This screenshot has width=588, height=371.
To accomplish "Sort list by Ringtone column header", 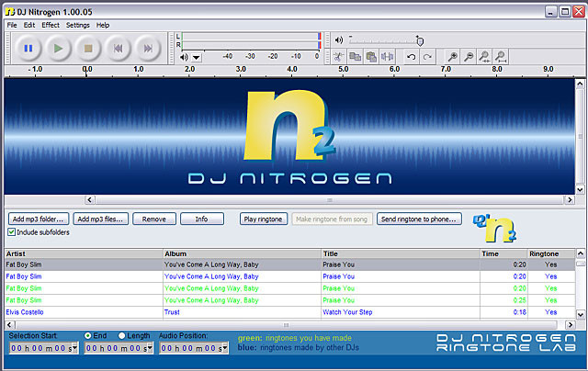I will tap(551, 253).
